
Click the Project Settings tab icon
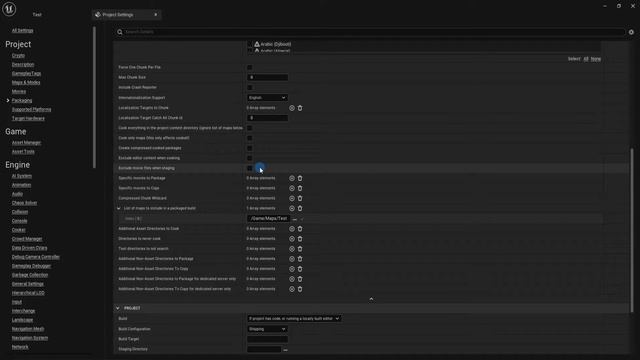(x=98, y=15)
